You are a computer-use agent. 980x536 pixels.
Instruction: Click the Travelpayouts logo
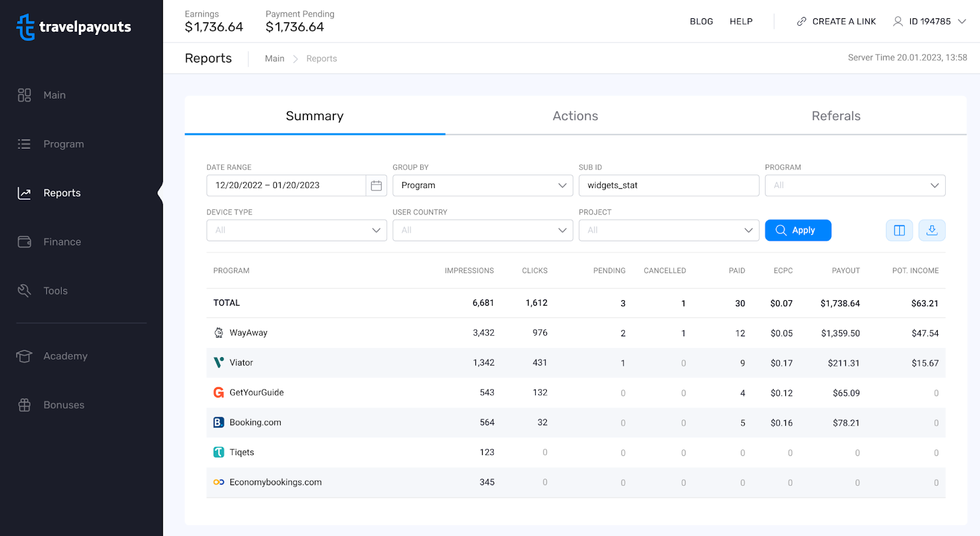pos(73,27)
